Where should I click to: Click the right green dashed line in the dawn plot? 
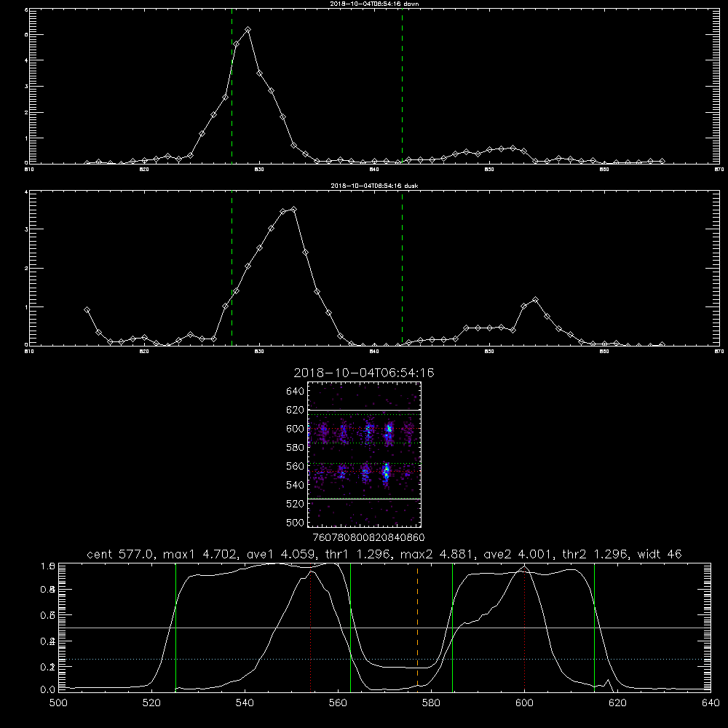point(402,86)
